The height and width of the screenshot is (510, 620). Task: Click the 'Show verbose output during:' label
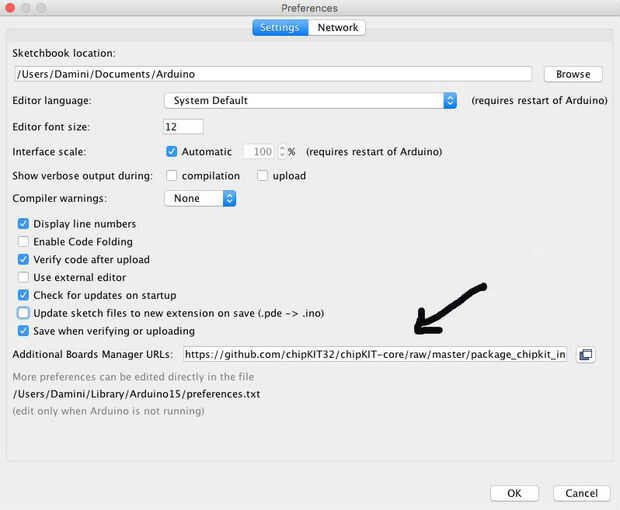point(82,176)
